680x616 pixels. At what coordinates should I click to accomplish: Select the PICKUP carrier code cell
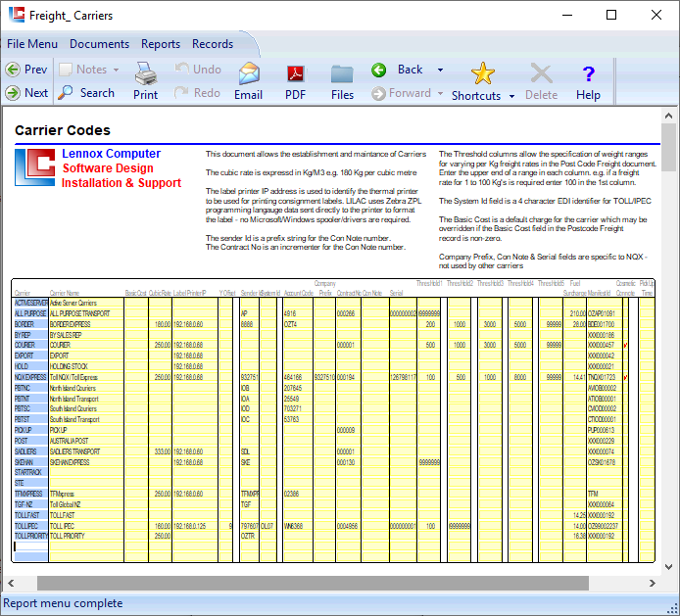30,431
